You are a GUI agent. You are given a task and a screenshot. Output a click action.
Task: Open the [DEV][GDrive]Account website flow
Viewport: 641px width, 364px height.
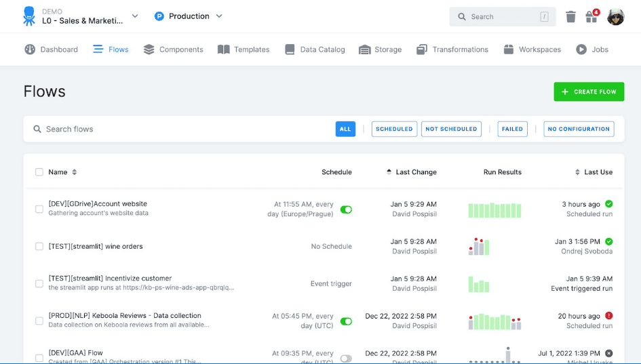(98, 204)
